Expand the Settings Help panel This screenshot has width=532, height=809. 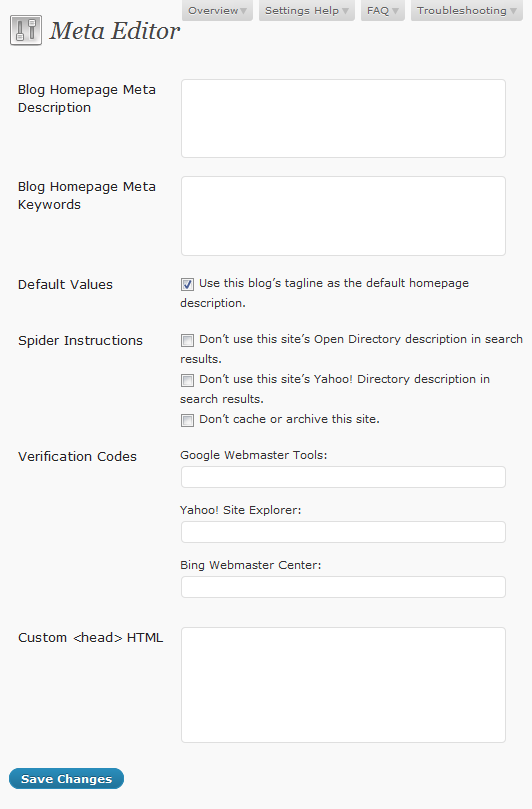307,10
